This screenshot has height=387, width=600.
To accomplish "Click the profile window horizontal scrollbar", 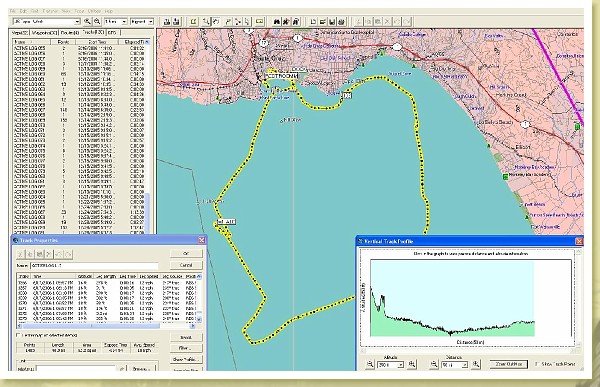I will point(468,351).
